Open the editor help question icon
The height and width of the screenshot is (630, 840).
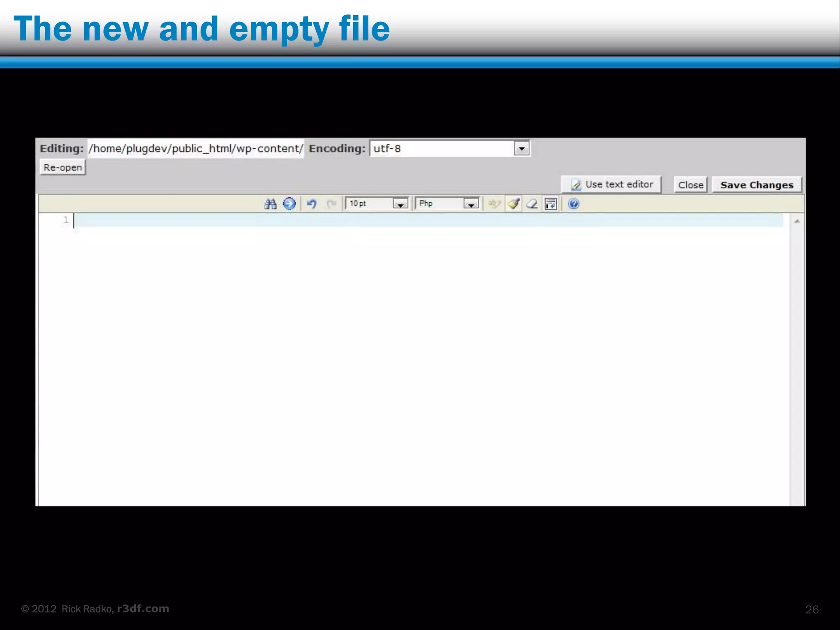tap(573, 204)
